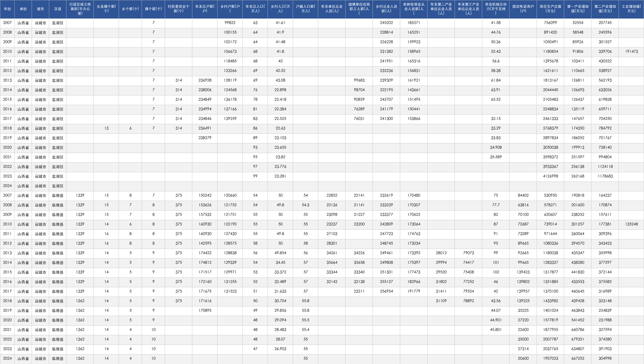The height and width of the screenshot is (364, 644).
Task: Select cell with value 84402
Action: (523, 195)
